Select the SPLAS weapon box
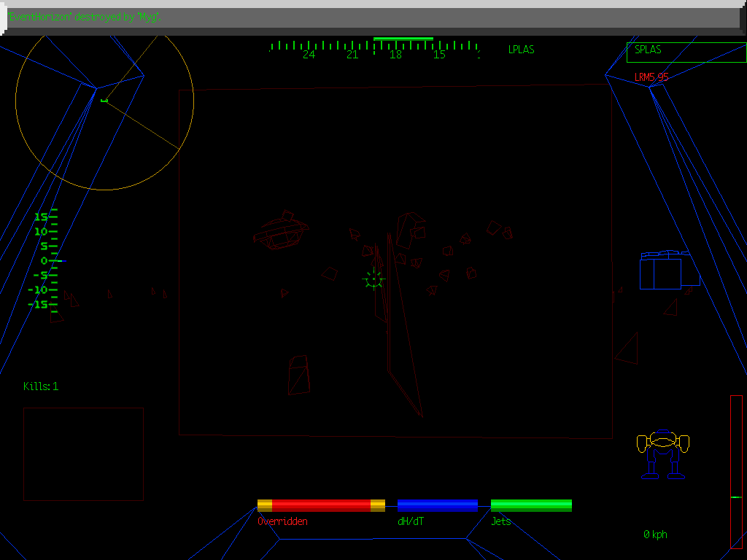The height and width of the screenshot is (560, 747). coord(685,52)
